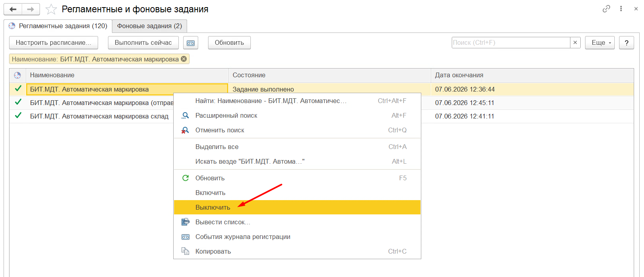644x277 pixels.
Task: Open event log icon button in toolbar
Action: pos(191,43)
